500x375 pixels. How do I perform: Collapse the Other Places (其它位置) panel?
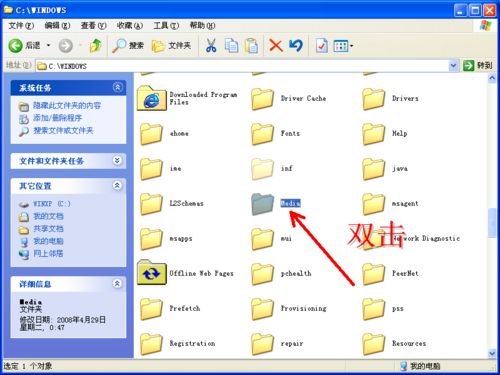117,185
